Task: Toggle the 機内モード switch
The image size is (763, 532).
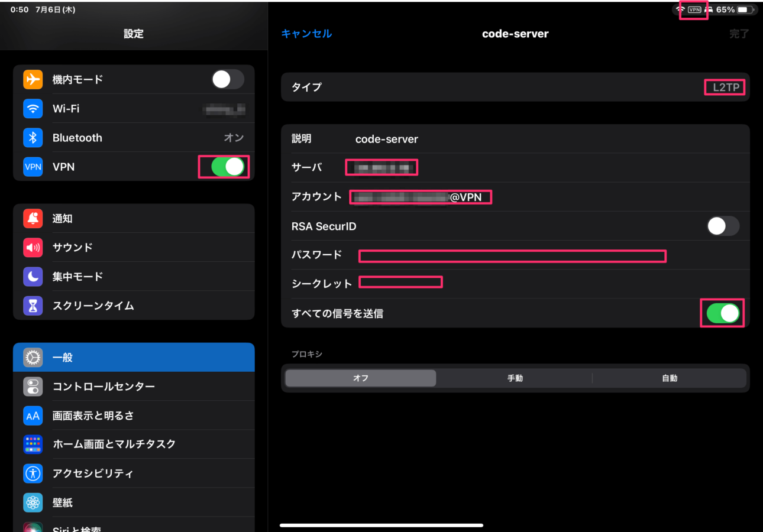Action: (228, 79)
